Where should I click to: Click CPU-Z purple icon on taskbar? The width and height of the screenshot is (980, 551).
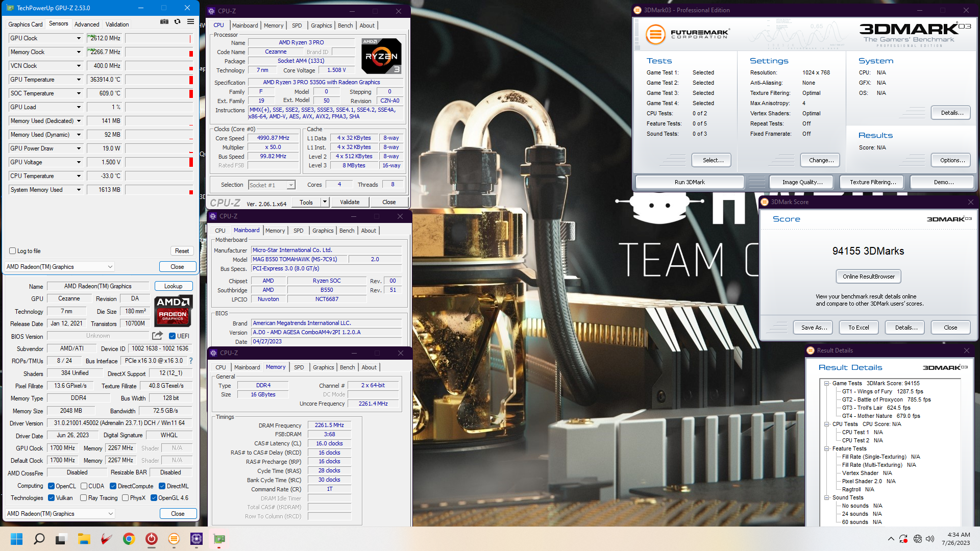197,539
